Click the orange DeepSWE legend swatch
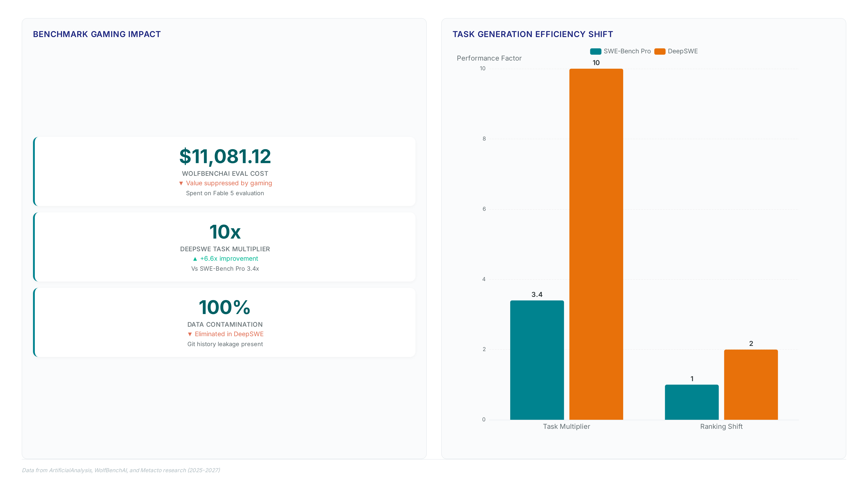The height and width of the screenshot is (488, 868). tap(660, 52)
